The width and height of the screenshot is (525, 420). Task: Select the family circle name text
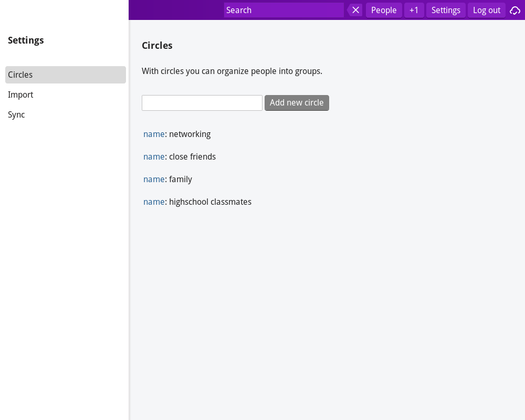click(x=181, y=179)
